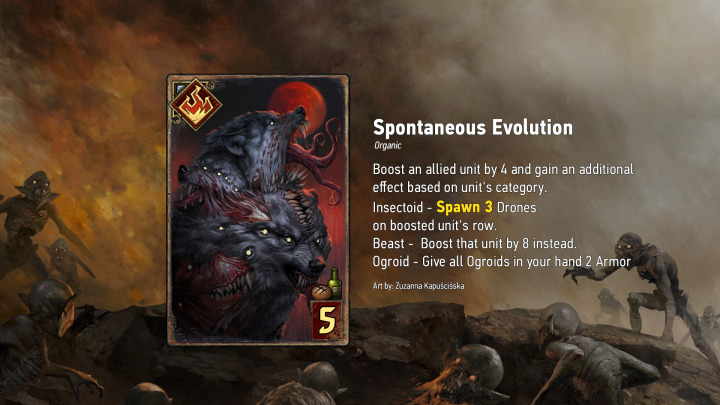720x405 pixels.
Task: Click the orange flame faction emblem
Action: pyautogui.click(x=196, y=105)
